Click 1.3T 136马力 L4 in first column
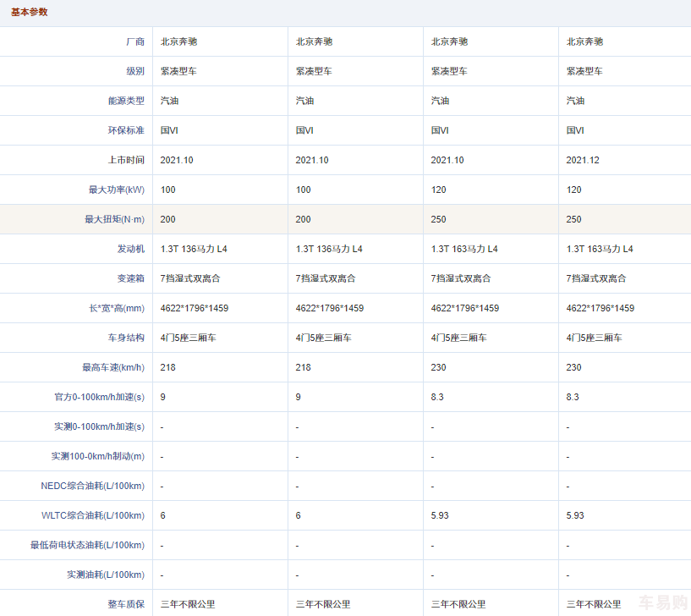This screenshot has width=691, height=616. coord(194,249)
